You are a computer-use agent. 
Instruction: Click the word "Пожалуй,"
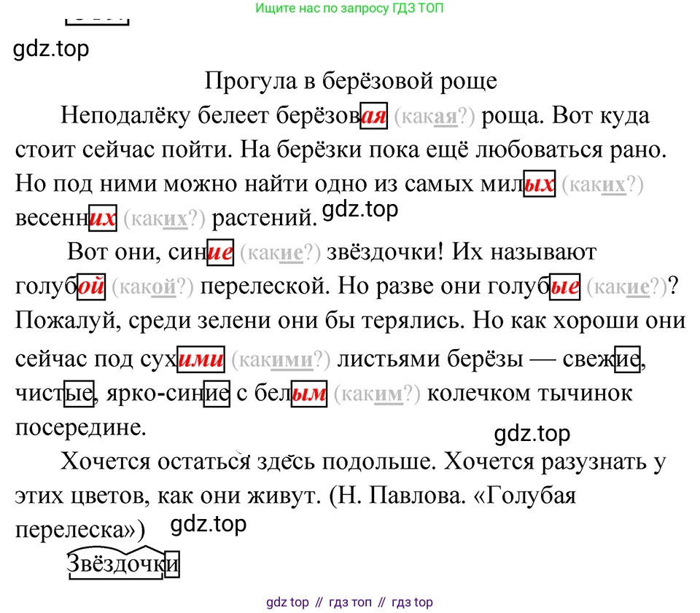[x=69, y=321]
